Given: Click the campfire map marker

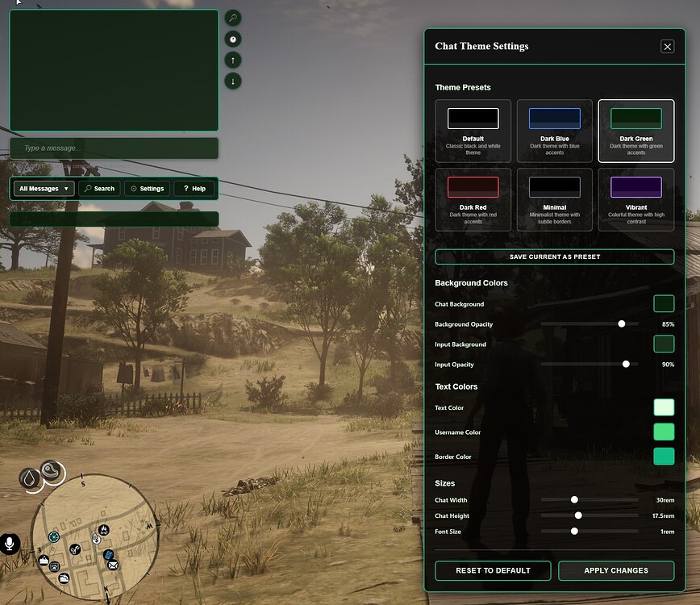Looking at the screenshot, I should point(103,530).
